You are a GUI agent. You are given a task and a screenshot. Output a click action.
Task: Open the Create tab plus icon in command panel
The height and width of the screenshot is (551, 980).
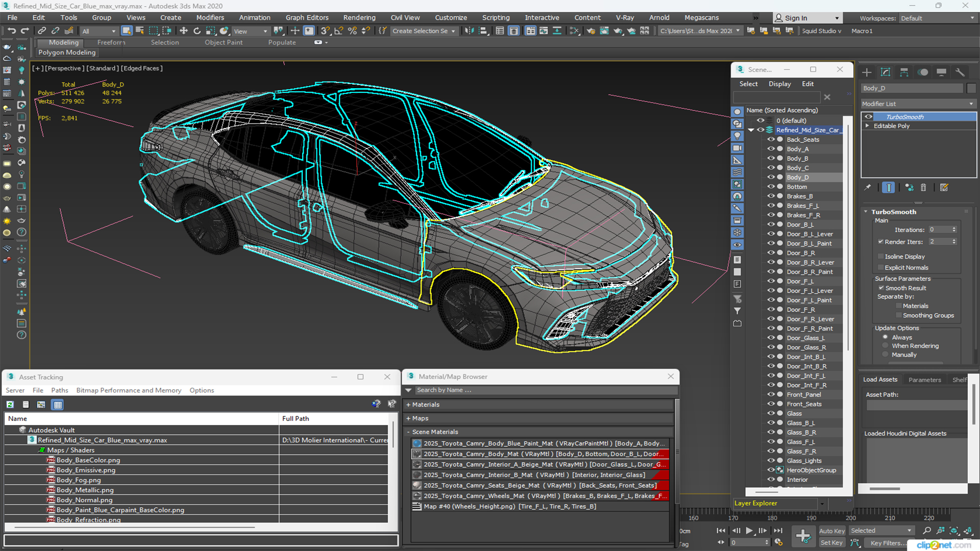pos(867,72)
